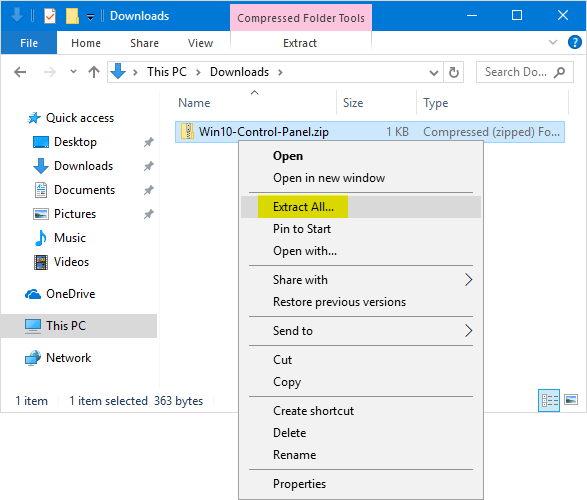This screenshot has height=500, width=587.
Task: Unpin Downloads using its pin icon
Action: pos(149,166)
